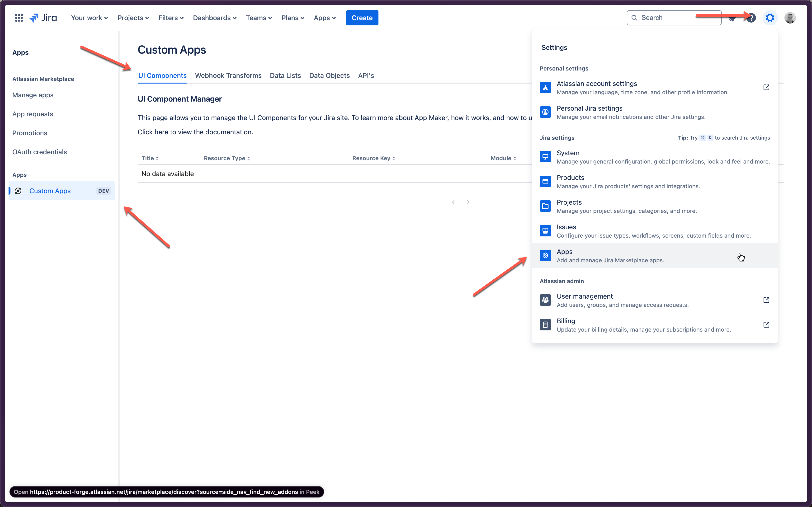Click the Apps settings icon in sidebar

545,255
